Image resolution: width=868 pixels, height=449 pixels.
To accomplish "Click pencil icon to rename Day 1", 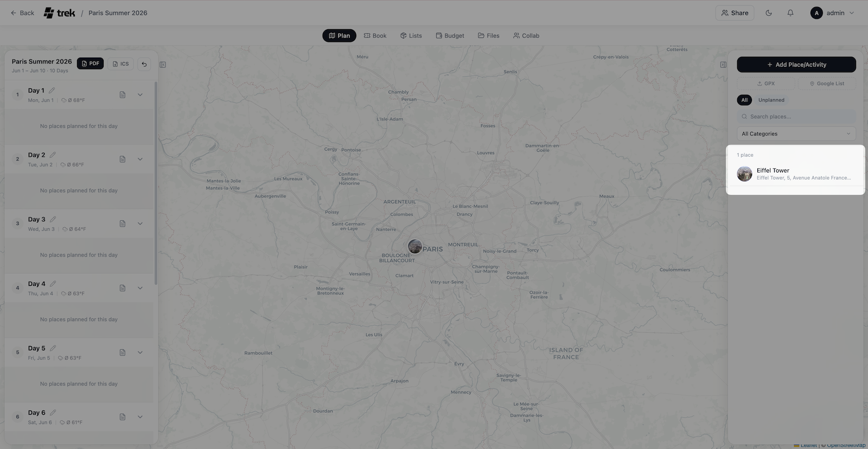I will (52, 91).
